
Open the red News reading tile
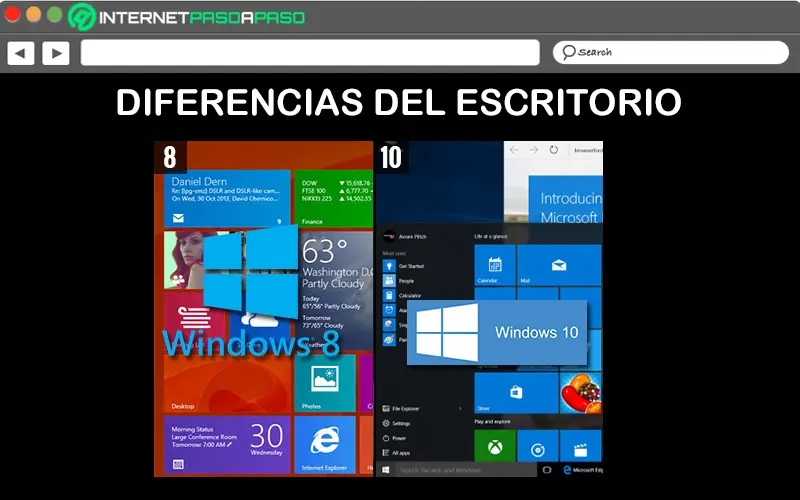[194, 321]
